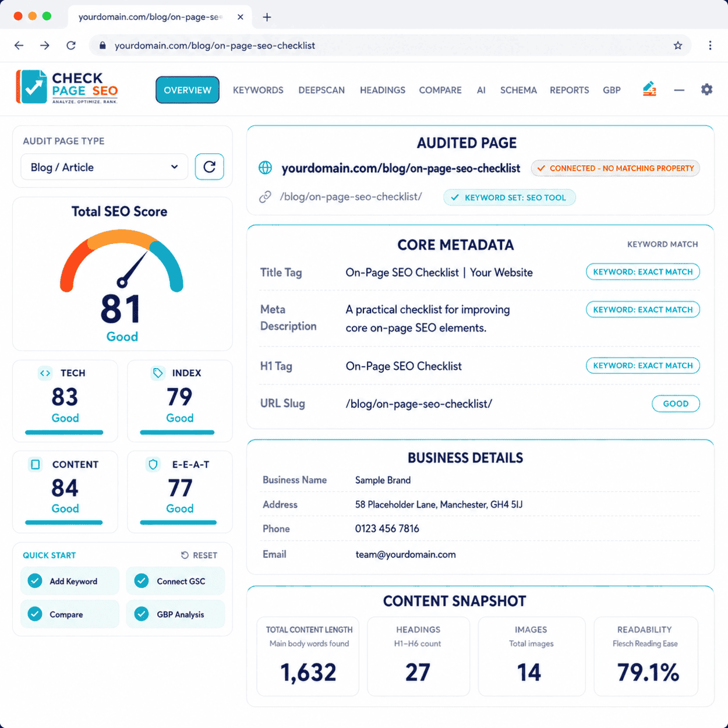Viewport: 728px width, 728px height.
Task: Open the GBP tab
Action: 612,90
